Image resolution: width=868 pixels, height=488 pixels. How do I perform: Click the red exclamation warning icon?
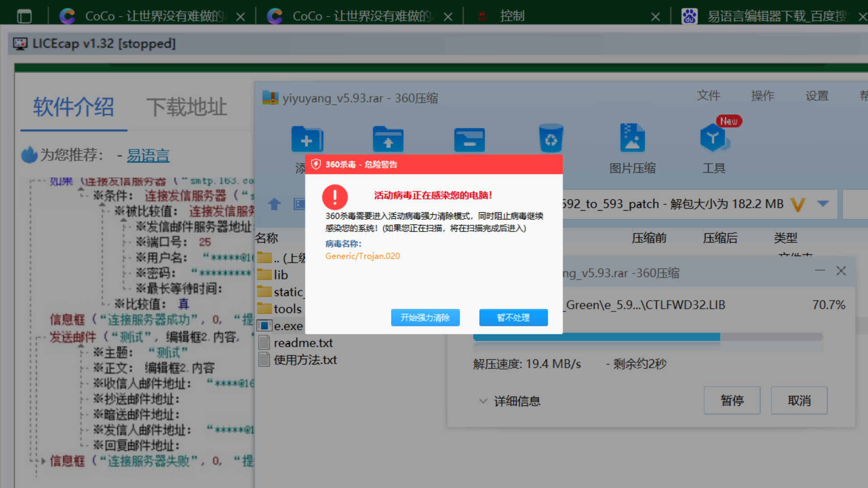click(335, 197)
